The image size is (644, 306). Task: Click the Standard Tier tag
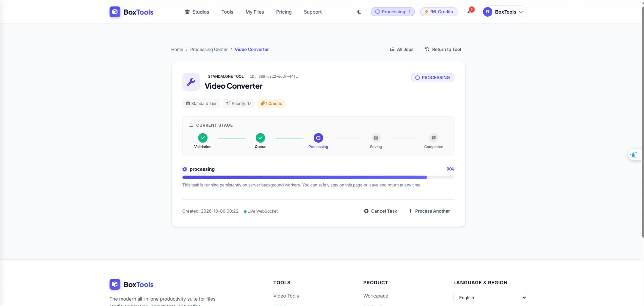pos(201,104)
